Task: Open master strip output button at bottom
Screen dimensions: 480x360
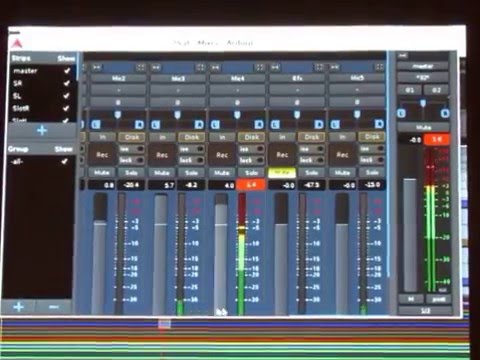Action: coord(425,311)
